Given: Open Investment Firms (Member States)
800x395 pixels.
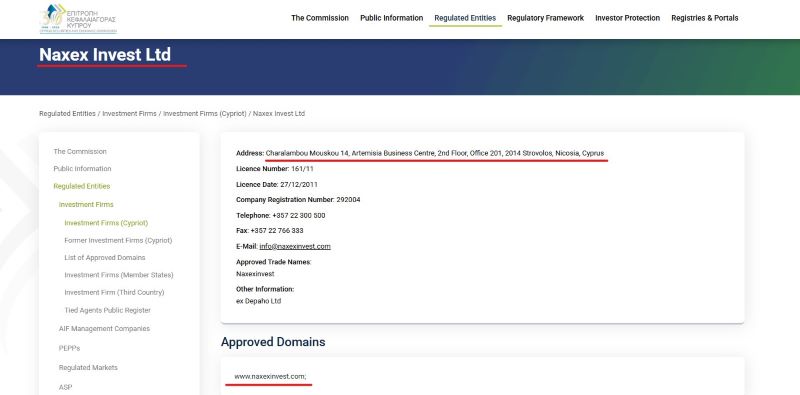Looking at the screenshot, I should tap(119, 275).
